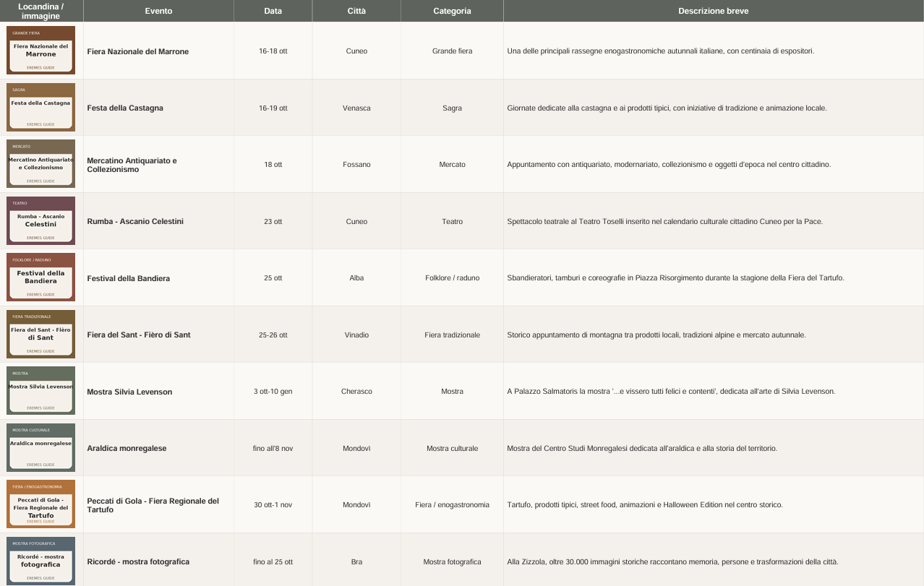The height and width of the screenshot is (586, 924).
Task: Click the date cell 30 ott-1 nov
Action: click(x=273, y=505)
